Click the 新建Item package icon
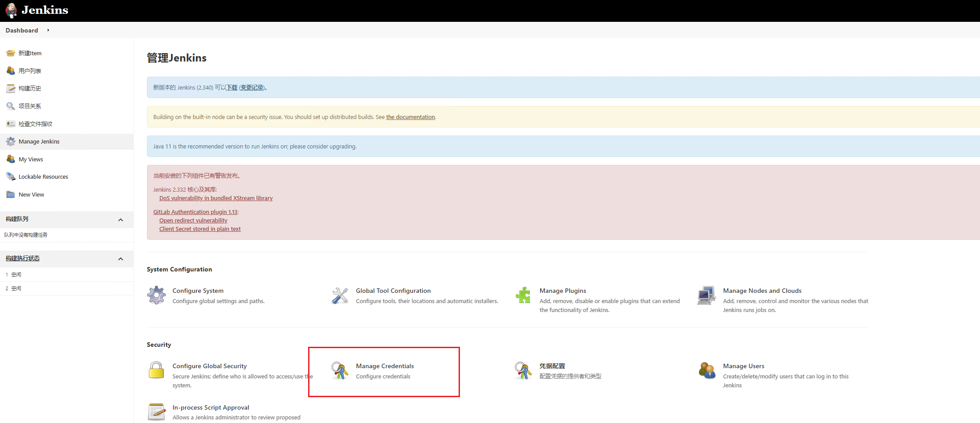 tap(11, 53)
